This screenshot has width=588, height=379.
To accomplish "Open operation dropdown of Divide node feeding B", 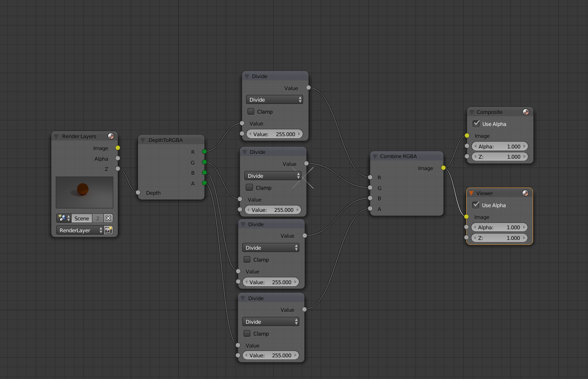I will click(x=271, y=248).
